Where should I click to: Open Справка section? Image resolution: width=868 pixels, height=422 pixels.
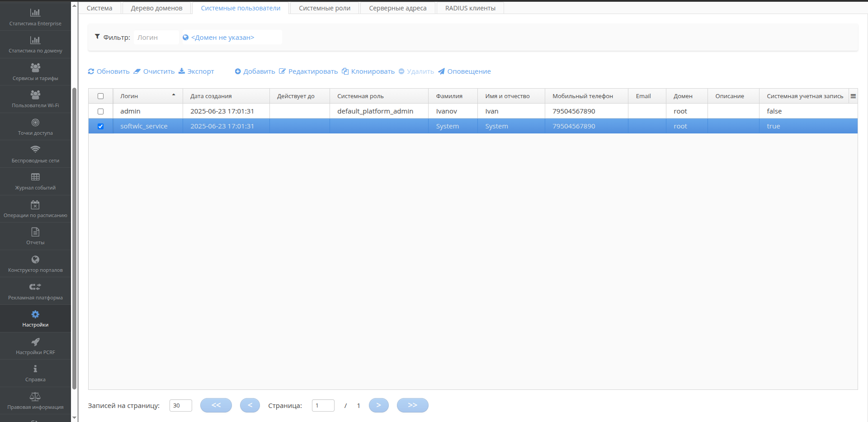click(x=35, y=373)
